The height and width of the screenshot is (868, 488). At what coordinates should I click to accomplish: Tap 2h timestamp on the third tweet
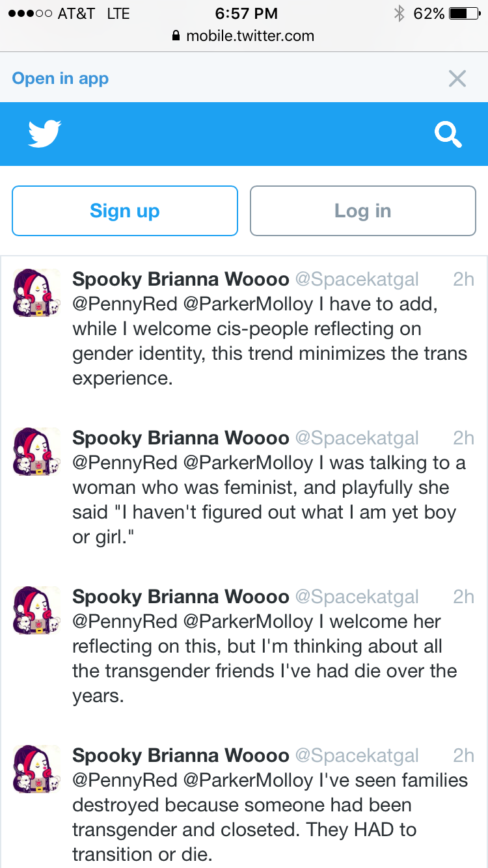click(463, 597)
